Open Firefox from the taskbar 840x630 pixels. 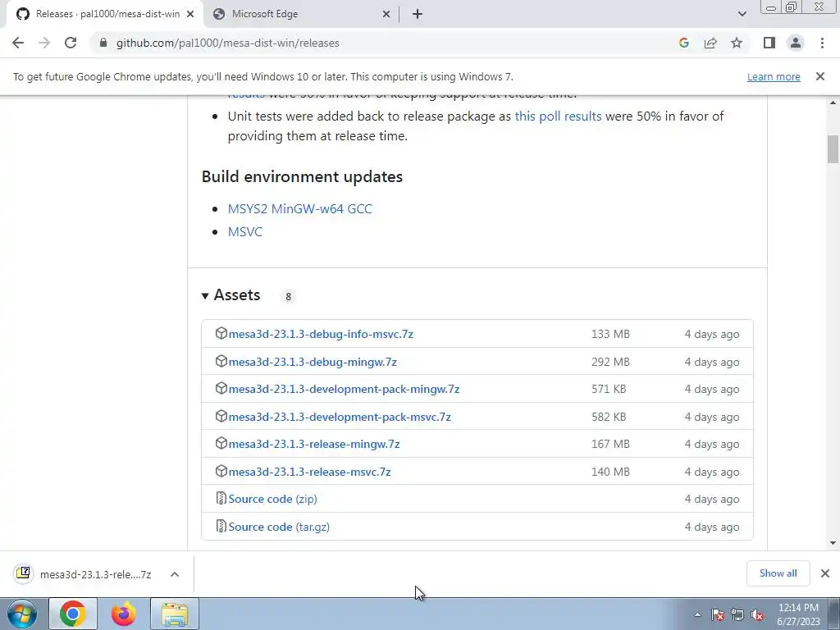click(x=124, y=614)
